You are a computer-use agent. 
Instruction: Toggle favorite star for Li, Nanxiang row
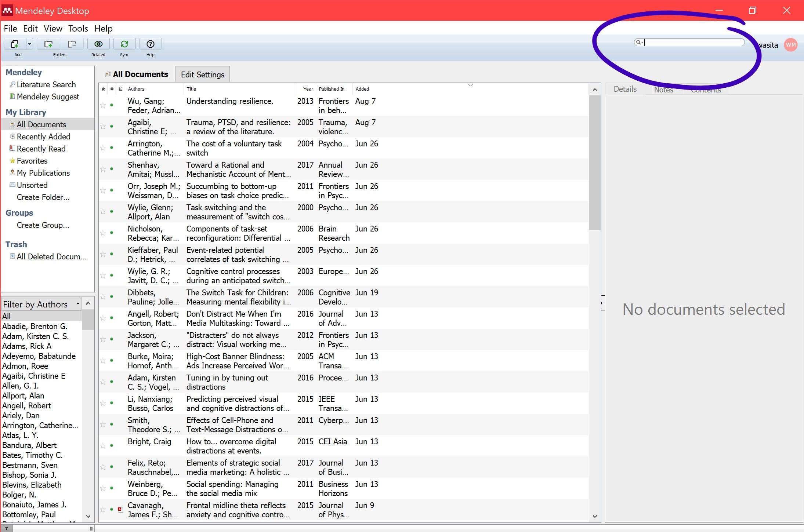[103, 403]
